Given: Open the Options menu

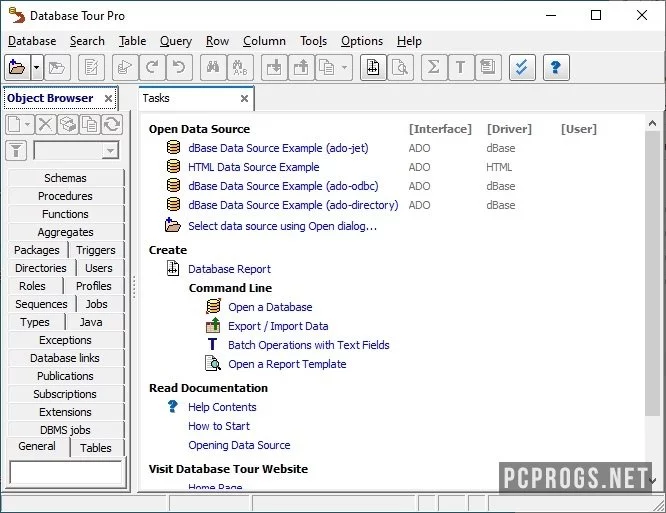Looking at the screenshot, I should tap(362, 41).
